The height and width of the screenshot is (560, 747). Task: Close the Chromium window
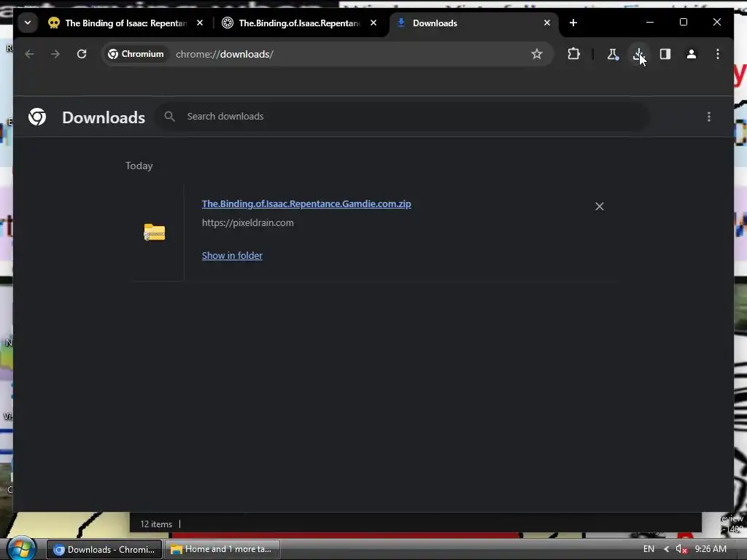coord(716,23)
